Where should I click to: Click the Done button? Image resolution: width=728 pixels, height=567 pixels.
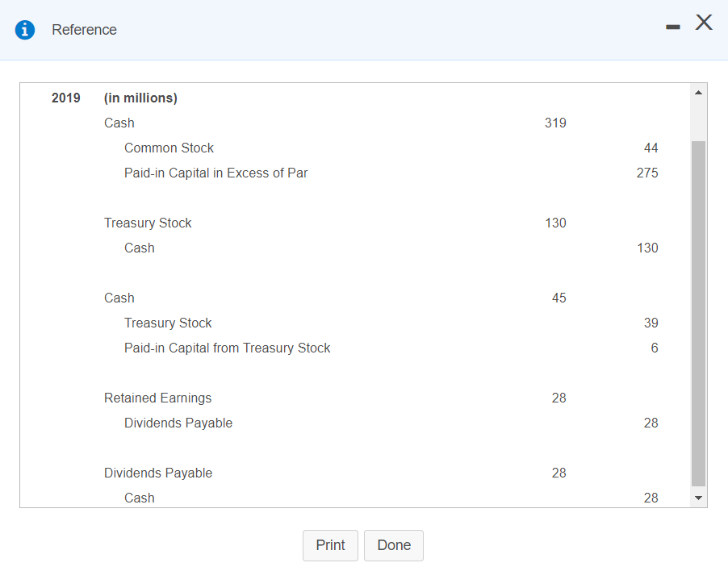393,545
